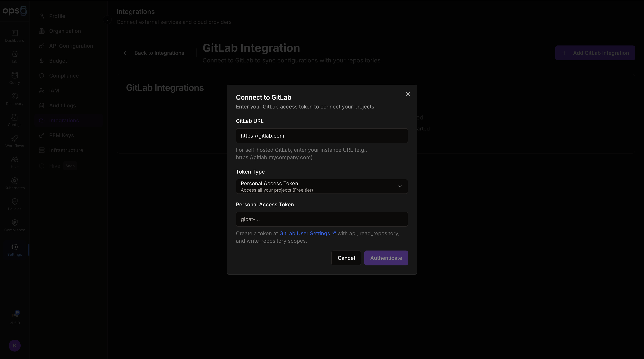Close the Connect to GitLab dialog
This screenshot has height=359, width=644.
coord(408,94)
